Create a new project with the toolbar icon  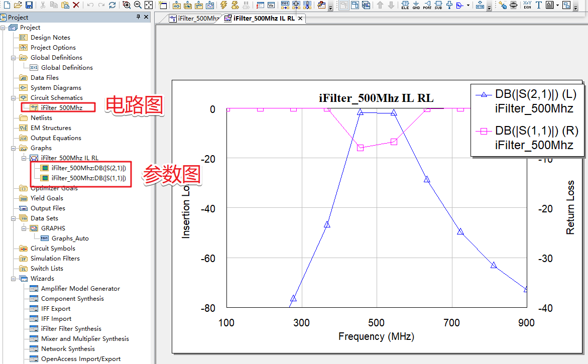(7, 5)
